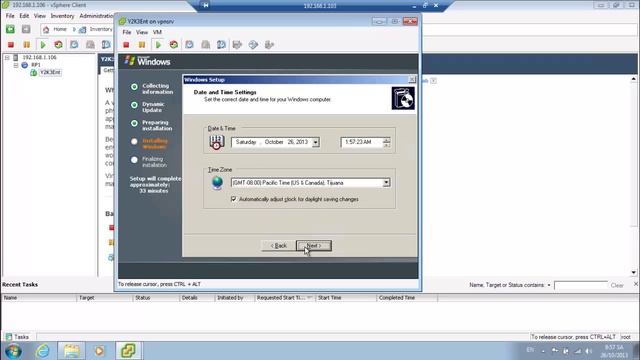The width and height of the screenshot is (640, 360).
Task: Click the main pane vertical scrollbar down arrow
Action: [x=633, y=272]
